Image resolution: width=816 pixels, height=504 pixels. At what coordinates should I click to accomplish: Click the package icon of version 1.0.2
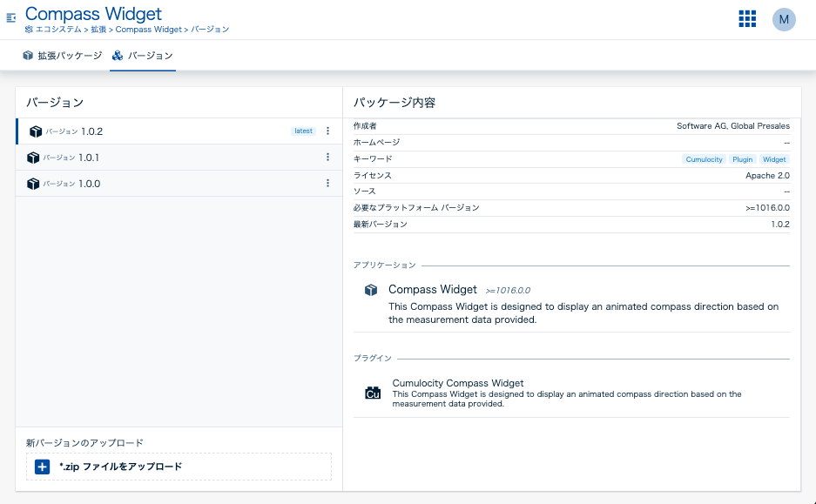click(x=36, y=131)
